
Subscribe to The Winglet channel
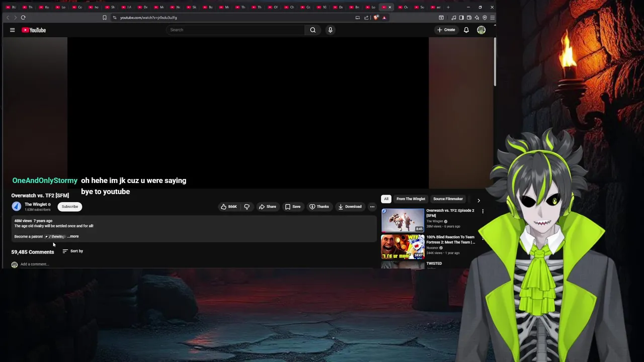[70, 207]
